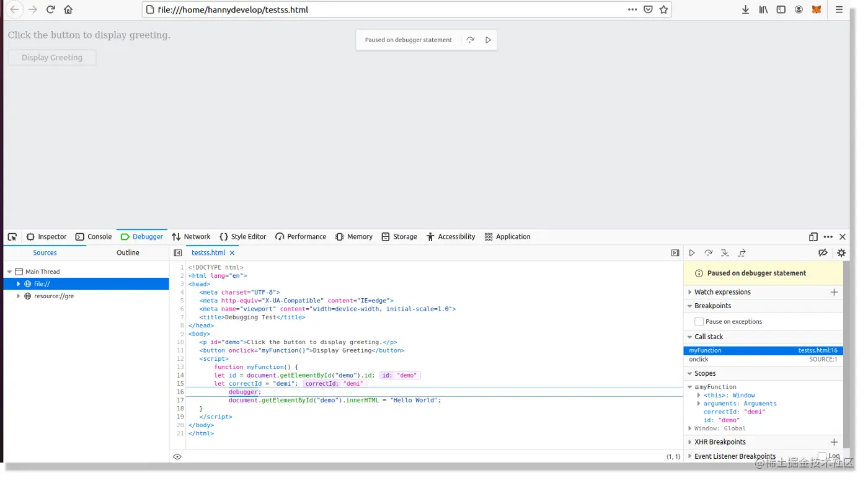868x483 pixels.
Task: Open devtools three-dot customize menu
Action: coord(828,237)
